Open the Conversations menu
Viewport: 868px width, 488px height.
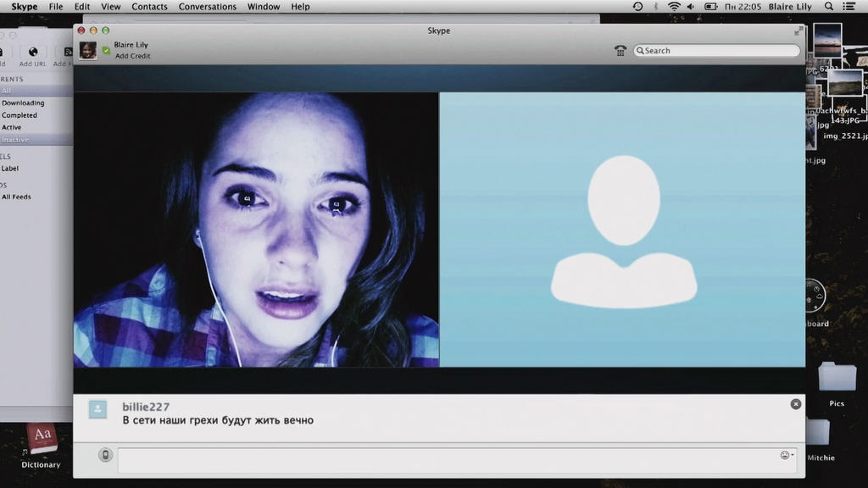[x=207, y=7]
